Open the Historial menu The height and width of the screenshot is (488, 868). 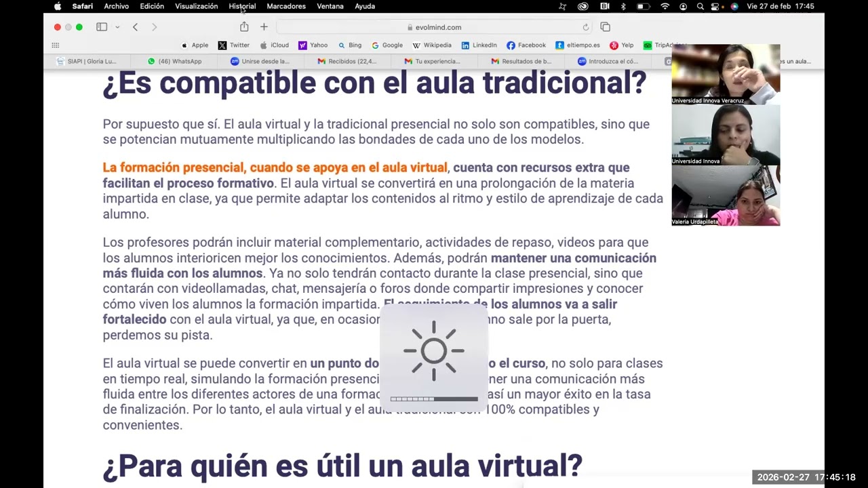click(242, 6)
